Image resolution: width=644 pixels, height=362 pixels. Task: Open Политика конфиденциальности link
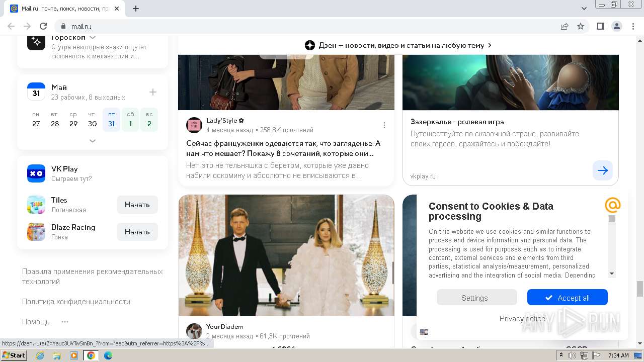point(76,302)
